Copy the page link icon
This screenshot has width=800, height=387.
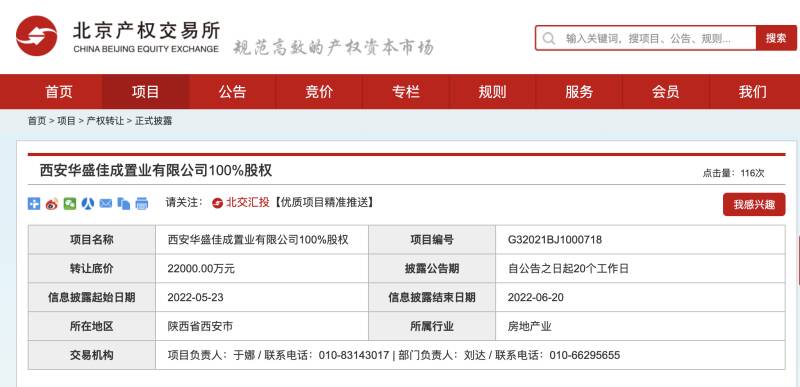point(123,203)
